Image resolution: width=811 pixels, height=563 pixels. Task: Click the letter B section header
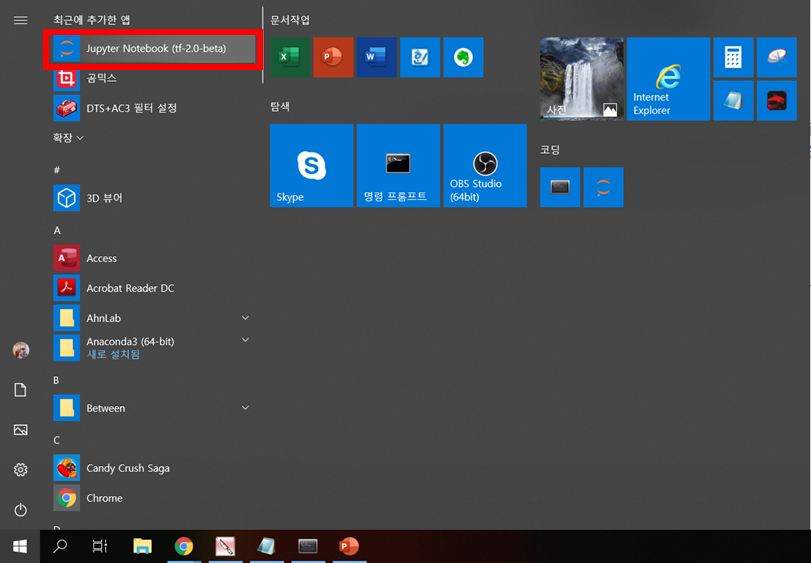coord(56,381)
